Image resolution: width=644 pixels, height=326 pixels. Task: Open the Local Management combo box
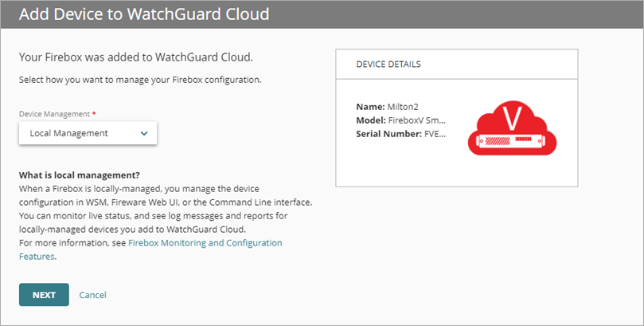point(88,133)
